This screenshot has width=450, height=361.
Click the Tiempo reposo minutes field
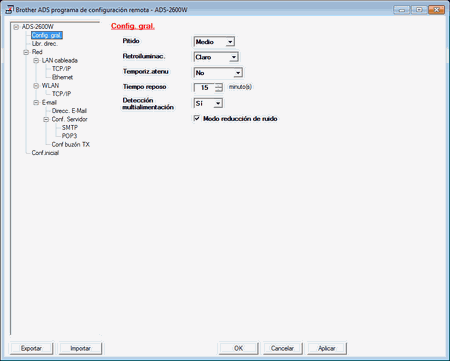click(x=204, y=87)
